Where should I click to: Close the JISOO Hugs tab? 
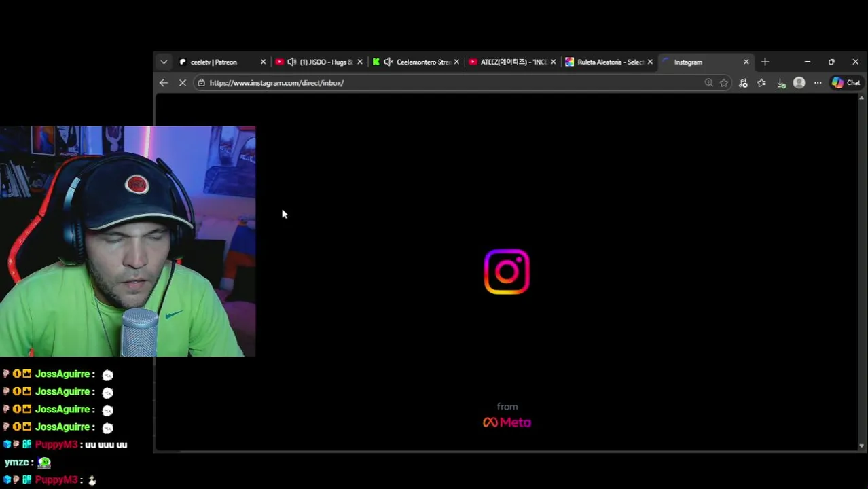[x=359, y=62]
